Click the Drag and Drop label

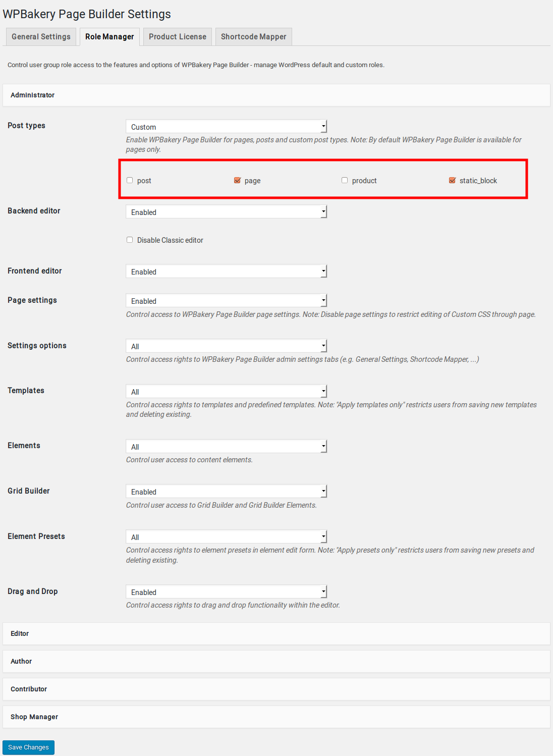click(33, 591)
